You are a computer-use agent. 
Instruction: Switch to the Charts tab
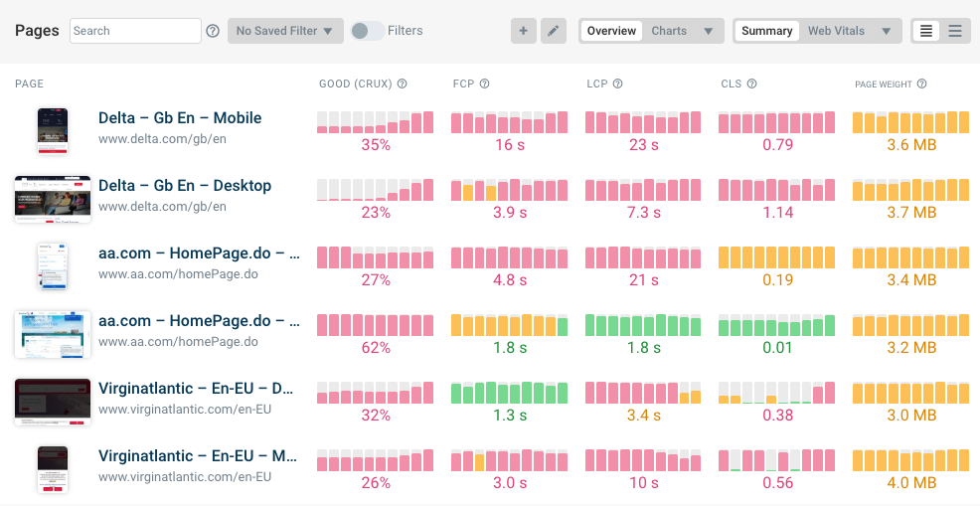coord(669,31)
